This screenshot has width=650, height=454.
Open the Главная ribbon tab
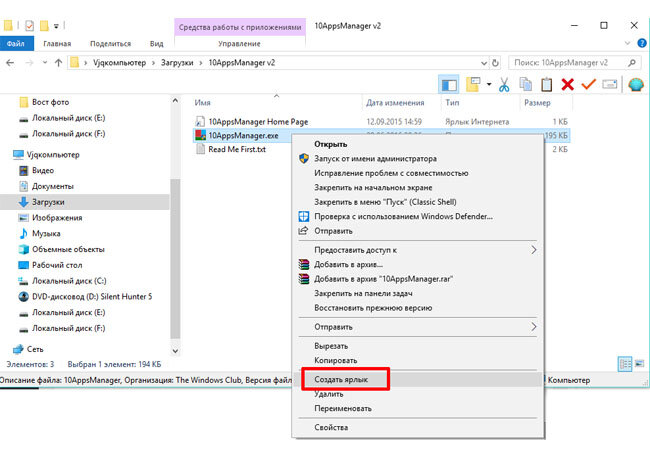pos(57,44)
